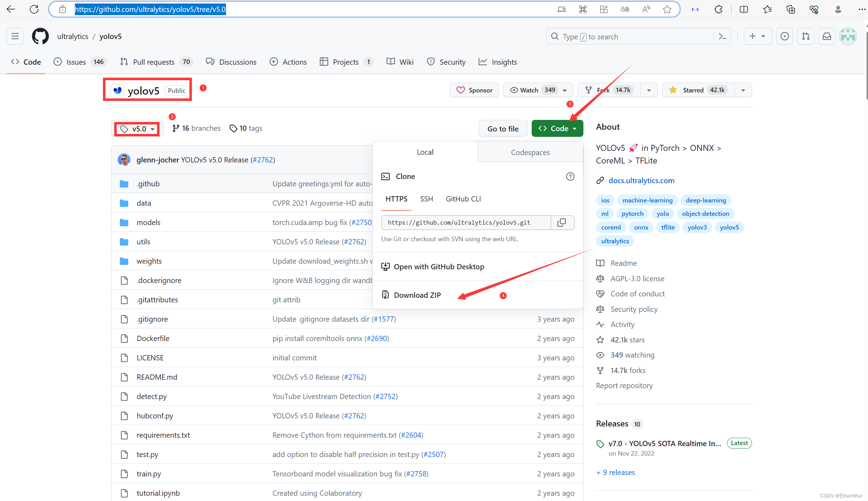Open the translate page icon in address bar

click(625, 9)
